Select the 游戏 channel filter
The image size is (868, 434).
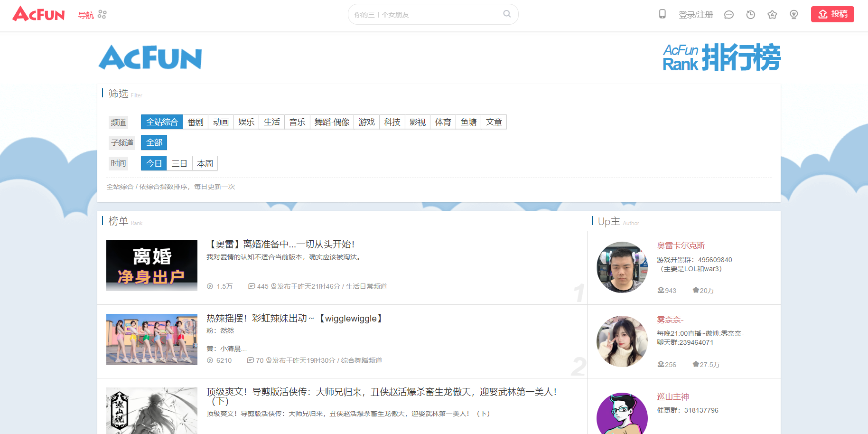point(366,122)
